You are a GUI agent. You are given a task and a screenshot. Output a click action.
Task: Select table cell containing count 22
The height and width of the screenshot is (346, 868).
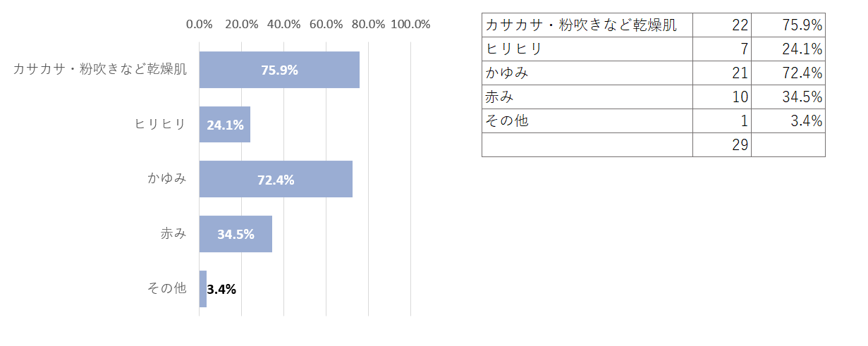coord(721,25)
